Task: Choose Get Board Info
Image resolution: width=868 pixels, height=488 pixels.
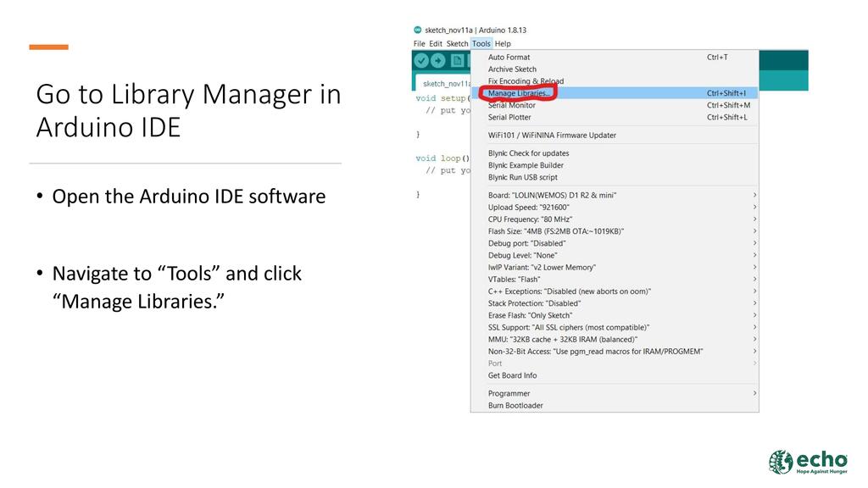Action: (x=512, y=375)
